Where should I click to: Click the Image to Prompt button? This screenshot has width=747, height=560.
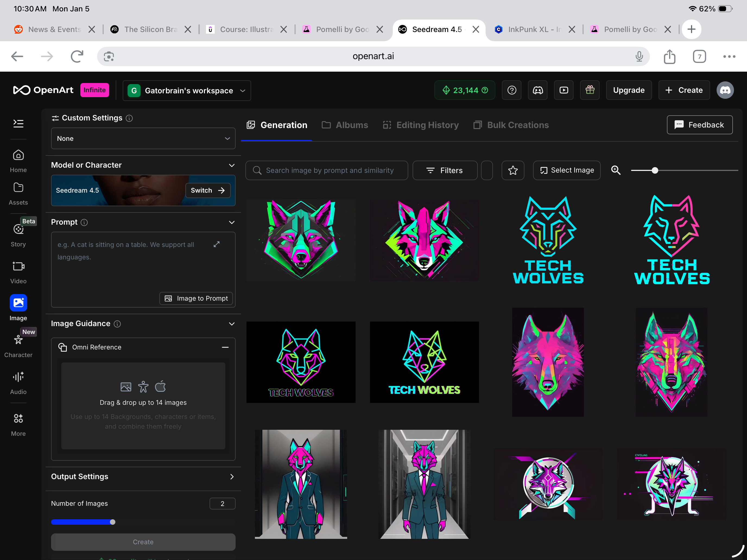click(x=196, y=298)
